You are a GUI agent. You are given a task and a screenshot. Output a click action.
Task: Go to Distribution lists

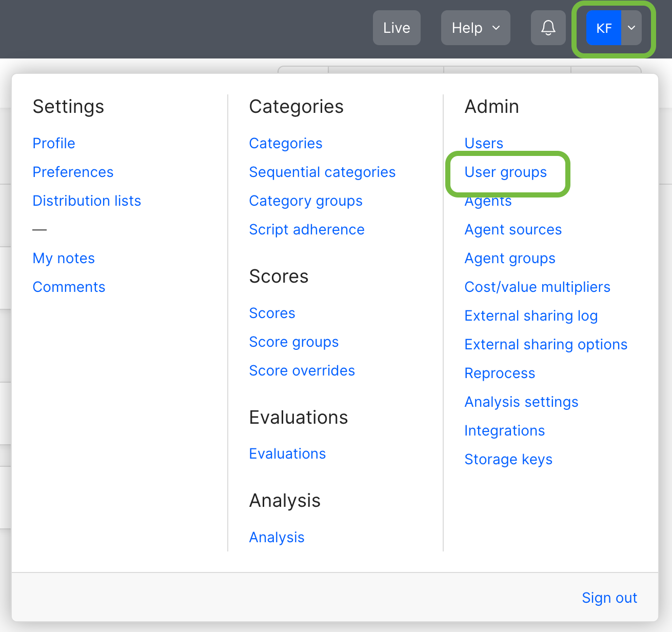(87, 201)
